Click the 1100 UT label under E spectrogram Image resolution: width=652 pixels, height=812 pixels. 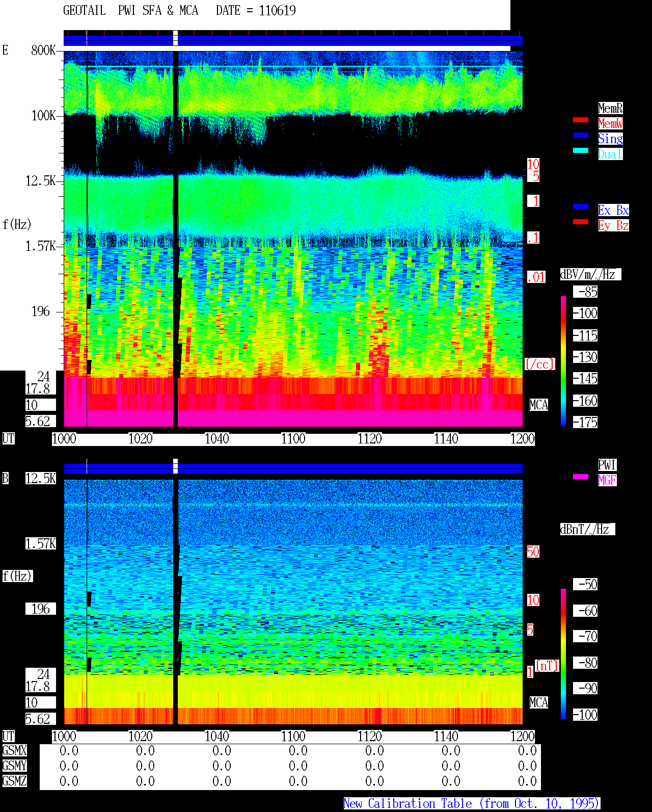point(293,439)
